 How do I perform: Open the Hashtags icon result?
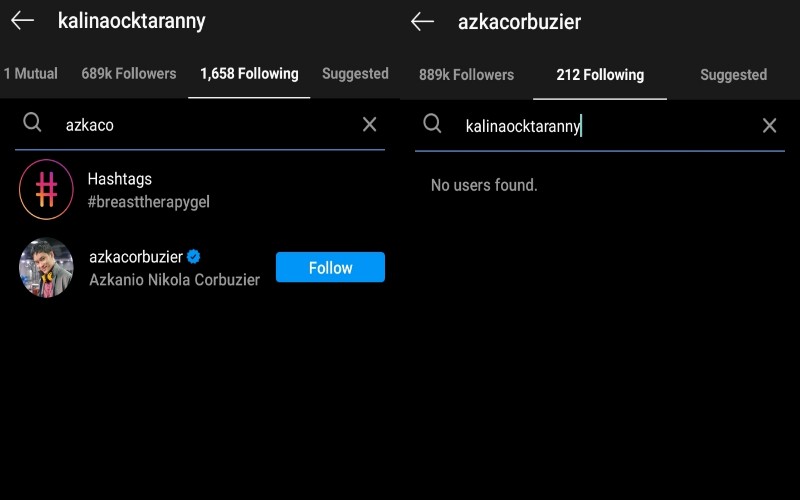[x=46, y=189]
